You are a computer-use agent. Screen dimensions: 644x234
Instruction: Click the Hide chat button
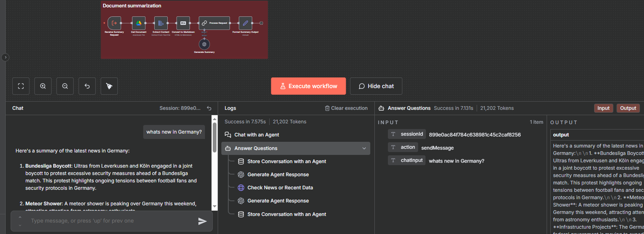376,86
